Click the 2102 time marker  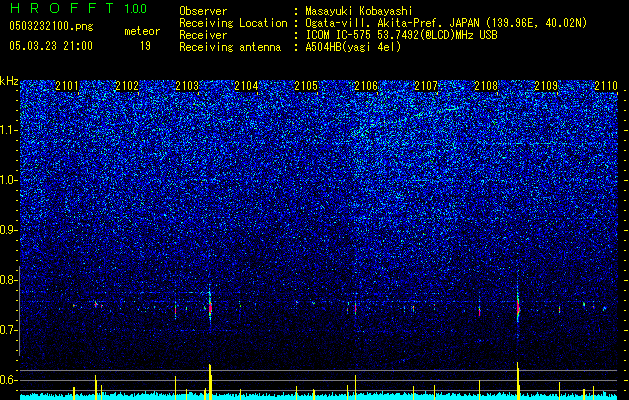(x=127, y=86)
